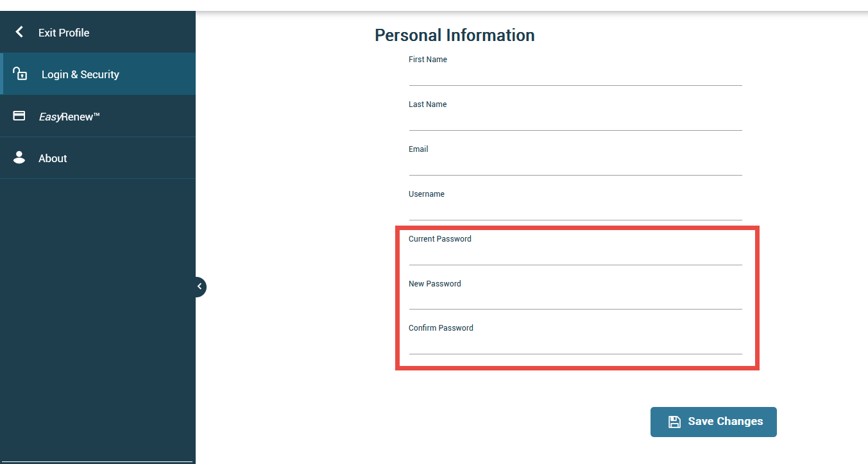
Task: Click into the Confirm Password input line
Action: pyautogui.click(x=575, y=345)
